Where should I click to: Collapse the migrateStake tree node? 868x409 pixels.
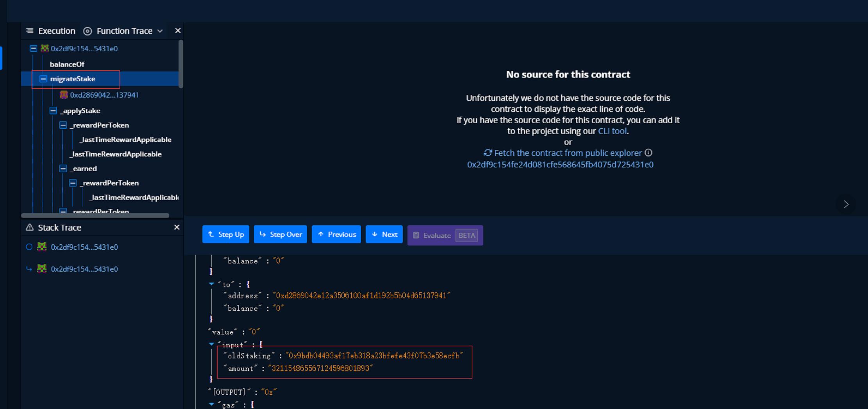click(x=43, y=79)
